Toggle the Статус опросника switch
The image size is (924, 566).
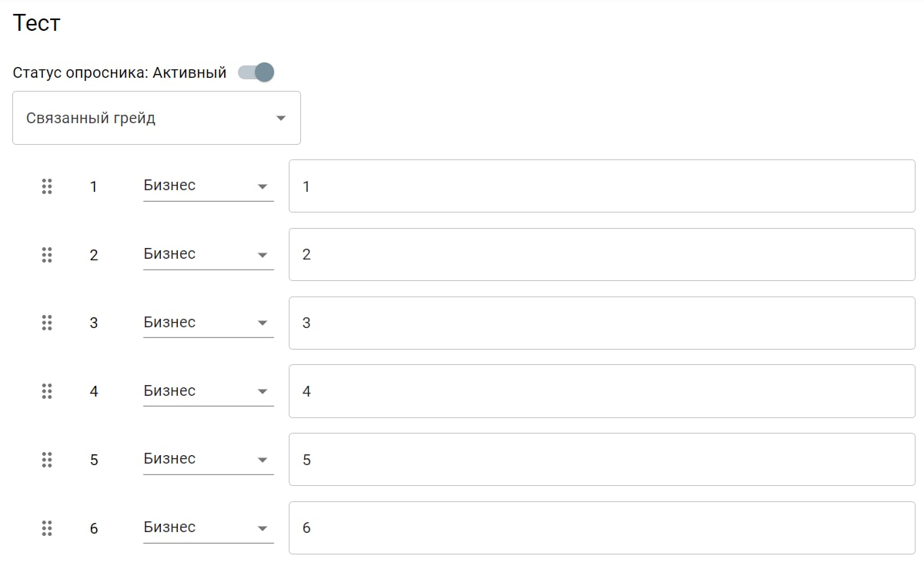256,72
